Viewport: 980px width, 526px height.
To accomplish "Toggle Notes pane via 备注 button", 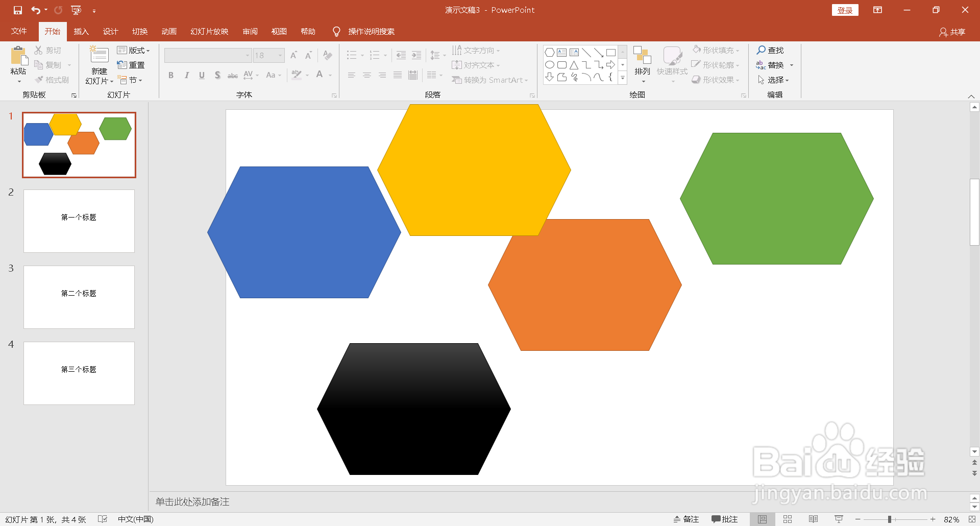I will [686, 519].
